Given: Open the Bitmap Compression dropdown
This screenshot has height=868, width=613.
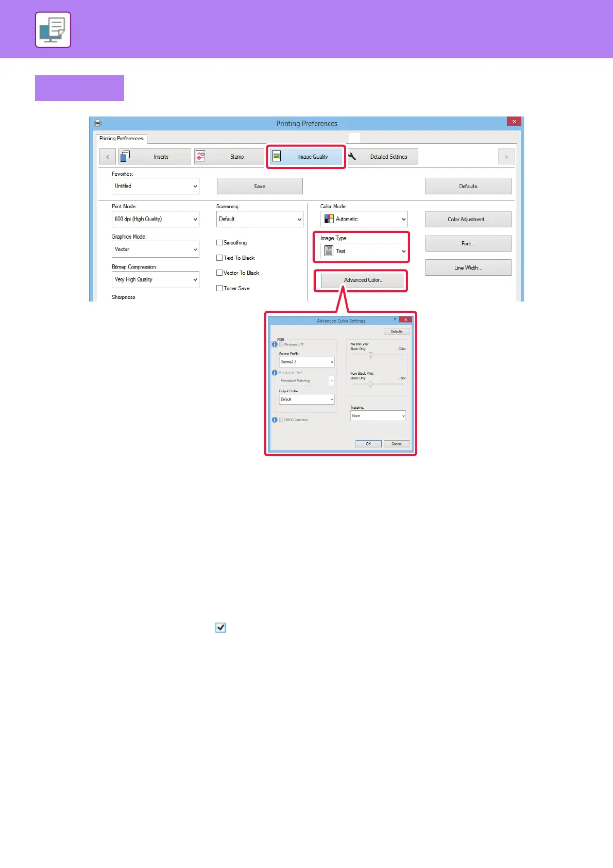Looking at the screenshot, I should click(x=156, y=279).
